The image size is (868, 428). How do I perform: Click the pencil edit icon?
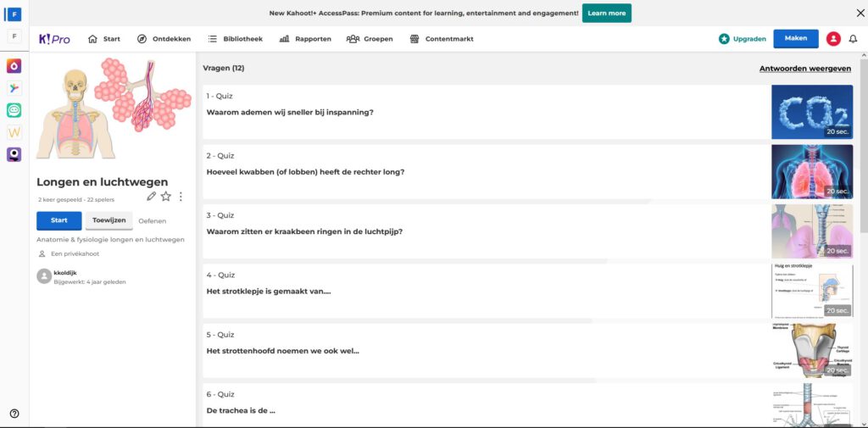[x=151, y=196]
